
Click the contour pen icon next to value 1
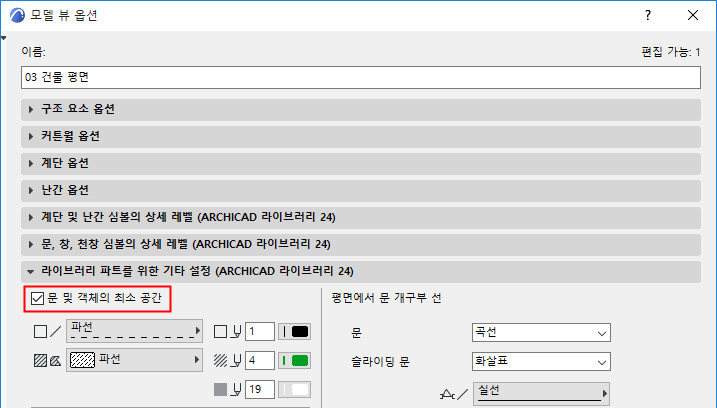click(228, 332)
